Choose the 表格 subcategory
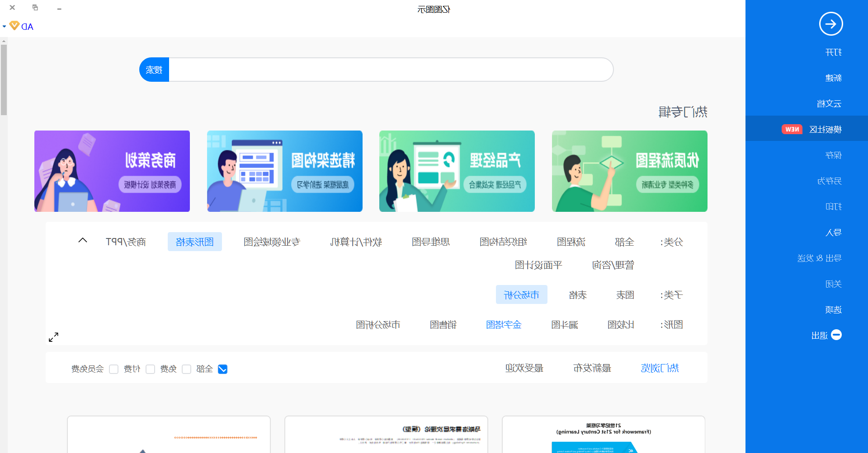This screenshot has height=453, width=868. click(x=578, y=295)
